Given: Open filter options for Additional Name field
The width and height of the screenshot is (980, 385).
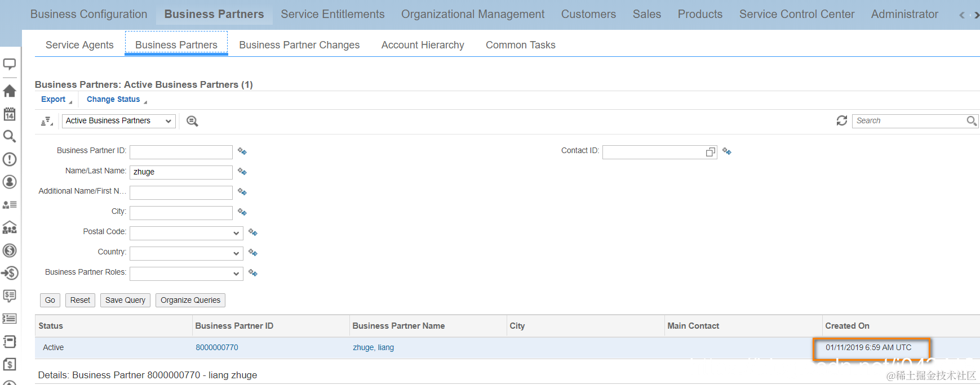Looking at the screenshot, I should click(242, 192).
